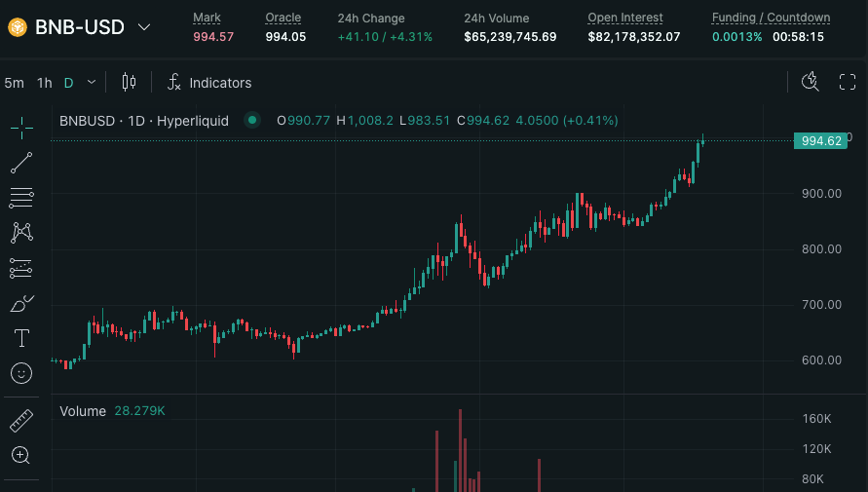Click the Volume indicator legend
Image resolution: width=868 pixels, height=492 pixels.
click(83, 411)
